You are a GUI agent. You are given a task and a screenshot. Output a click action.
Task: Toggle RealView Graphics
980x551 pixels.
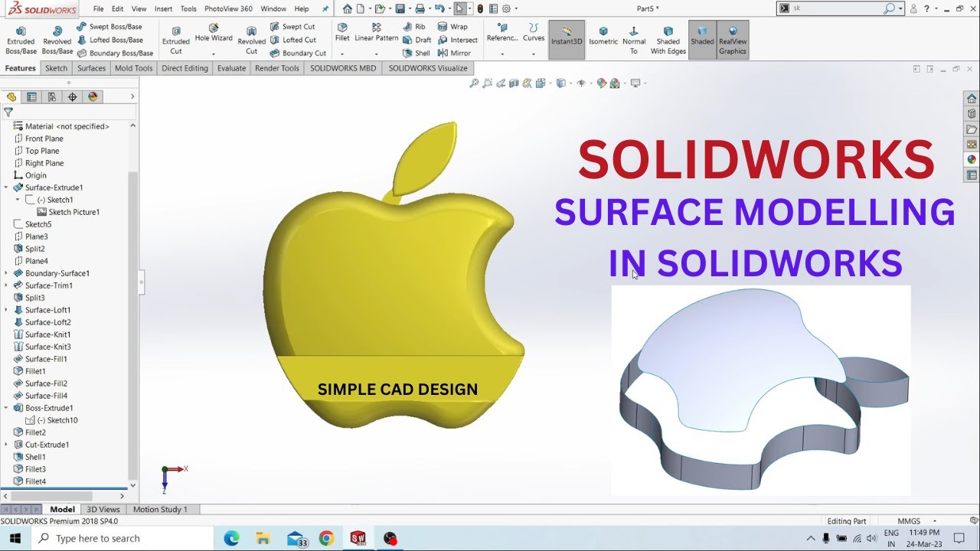[x=733, y=40]
